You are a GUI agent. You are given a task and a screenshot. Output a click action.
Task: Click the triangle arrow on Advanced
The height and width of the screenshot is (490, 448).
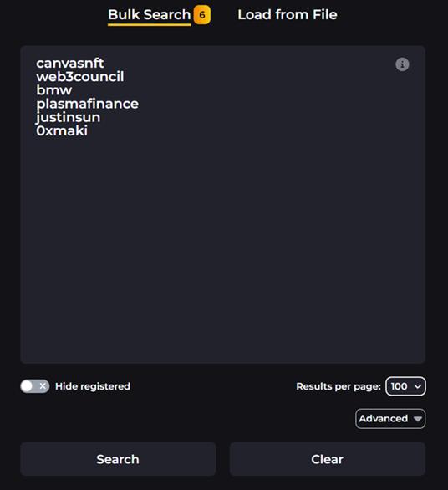(x=418, y=419)
